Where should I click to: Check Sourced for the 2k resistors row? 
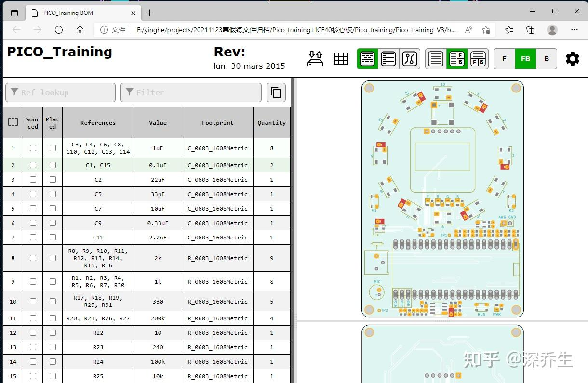[33, 258]
